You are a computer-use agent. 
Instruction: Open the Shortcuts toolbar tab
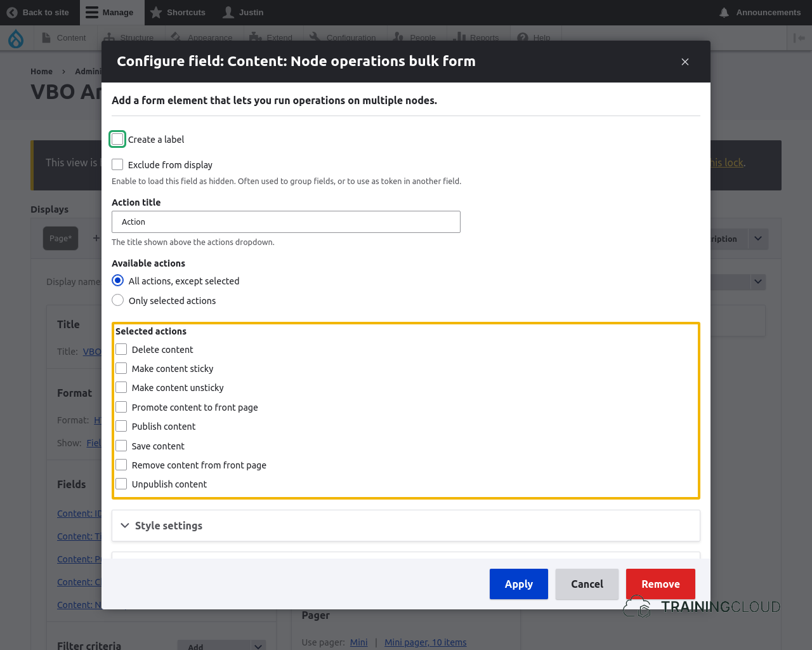[x=178, y=12]
